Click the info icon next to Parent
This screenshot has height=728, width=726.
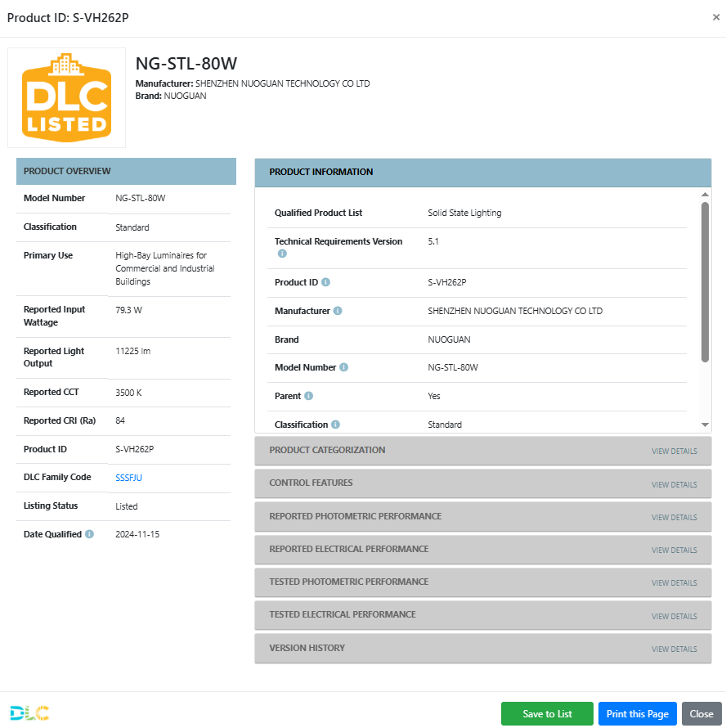coord(309,396)
